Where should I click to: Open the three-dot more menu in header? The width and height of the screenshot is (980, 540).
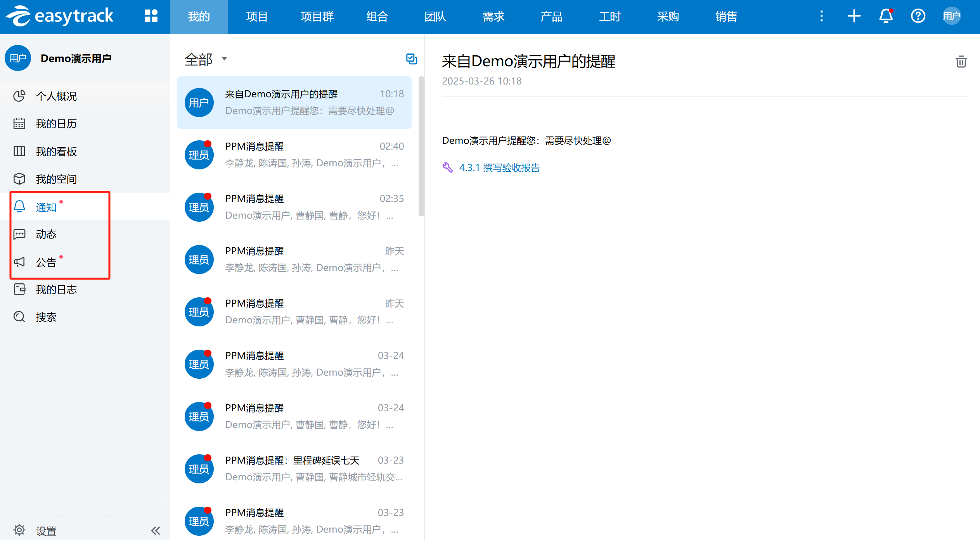coord(821,16)
